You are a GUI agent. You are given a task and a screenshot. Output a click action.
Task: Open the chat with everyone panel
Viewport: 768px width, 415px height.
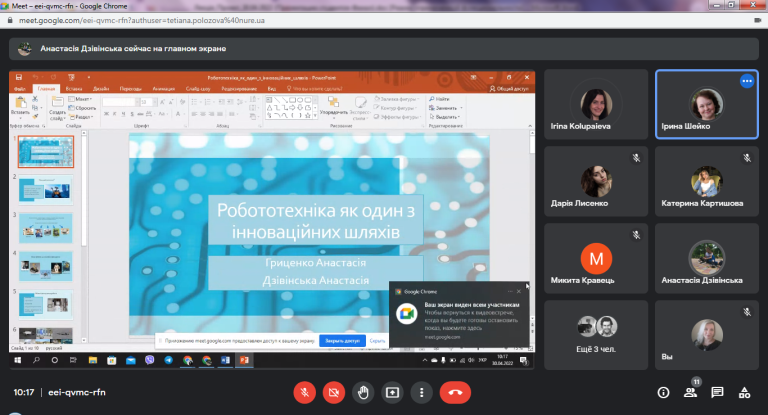coord(718,392)
